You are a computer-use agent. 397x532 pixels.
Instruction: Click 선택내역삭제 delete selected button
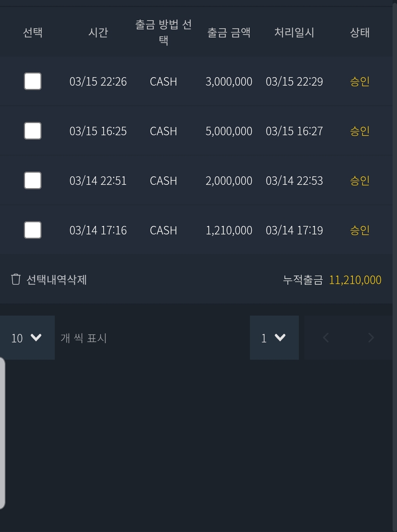tap(57, 280)
